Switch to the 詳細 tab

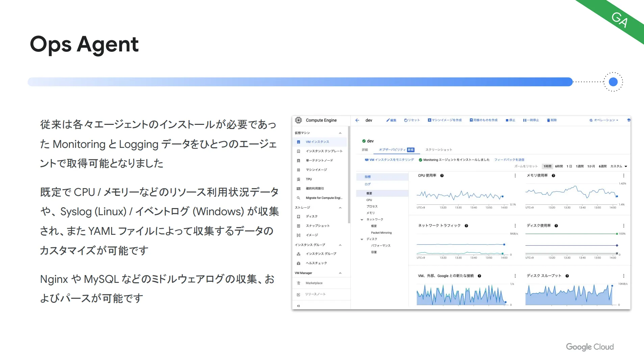click(x=365, y=150)
